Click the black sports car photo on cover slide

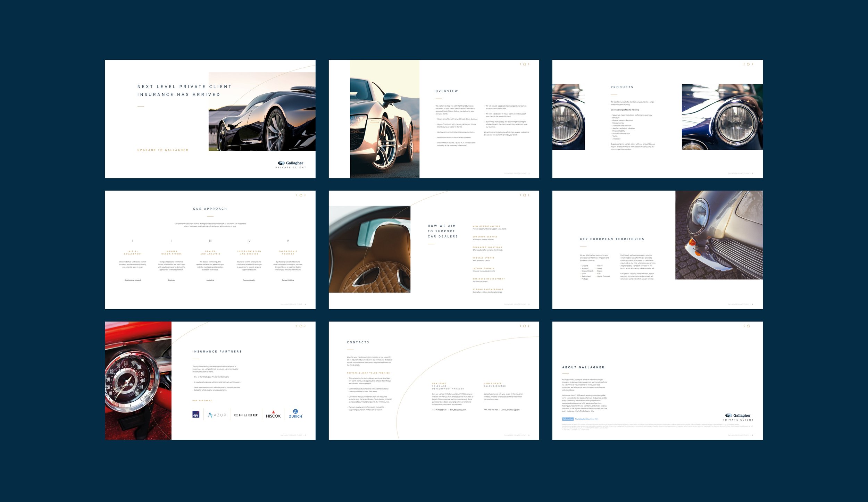(x=262, y=111)
